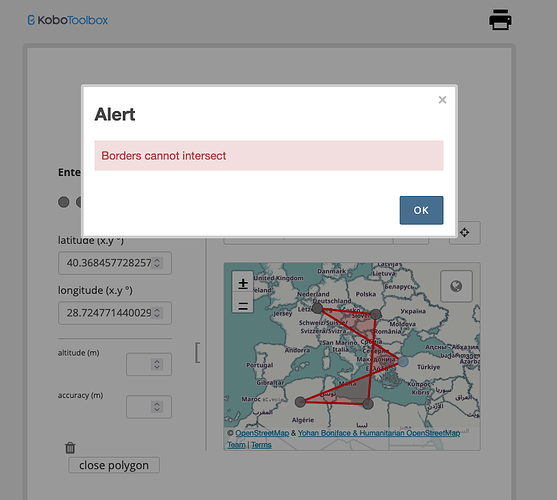Adjust the longitude stepper arrows
This screenshot has width=557, height=500.
click(157, 313)
